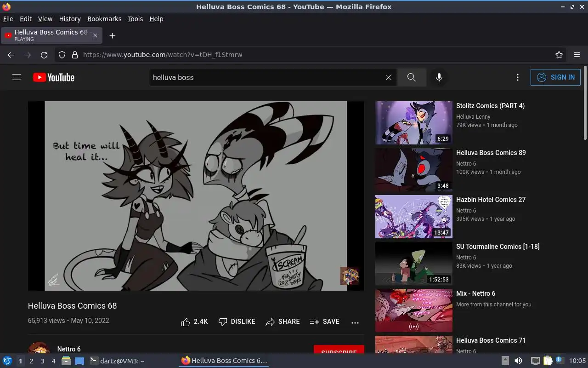This screenshot has width=588, height=368.
Task: Open the file manager panel icon
Action: [66, 361]
